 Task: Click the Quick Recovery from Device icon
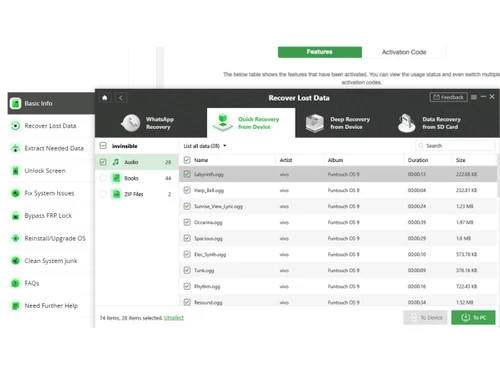tap(223, 122)
